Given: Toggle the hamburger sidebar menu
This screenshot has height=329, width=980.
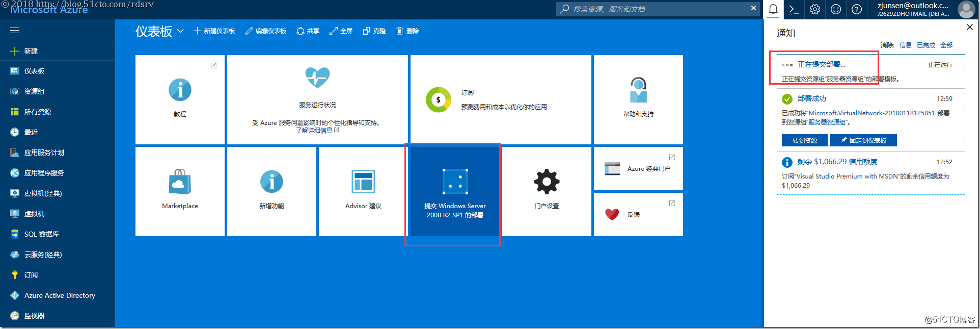Looking at the screenshot, I should [15, 31].
